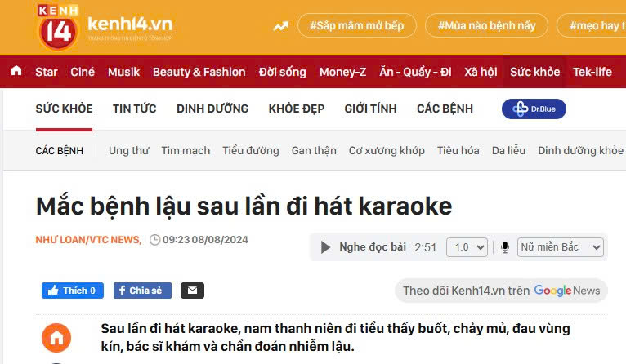Viewport: 626px width, 364px height.
Task: Click the orange home circle icon beside article
Action: [x=56, y=338]
